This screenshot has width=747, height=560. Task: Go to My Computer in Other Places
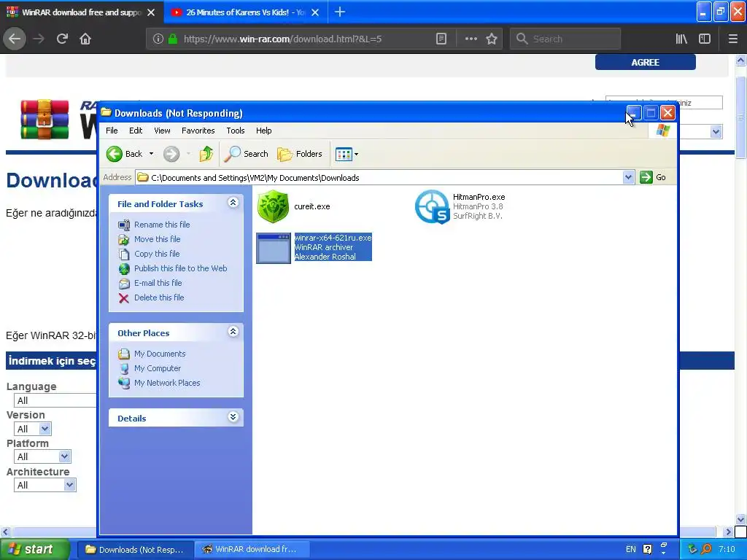[158, 368]
